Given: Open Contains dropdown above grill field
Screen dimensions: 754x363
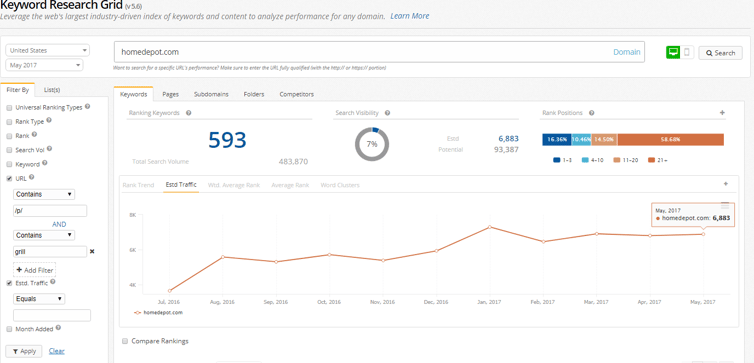Looking at the screenshot, I should coord(44,235).
